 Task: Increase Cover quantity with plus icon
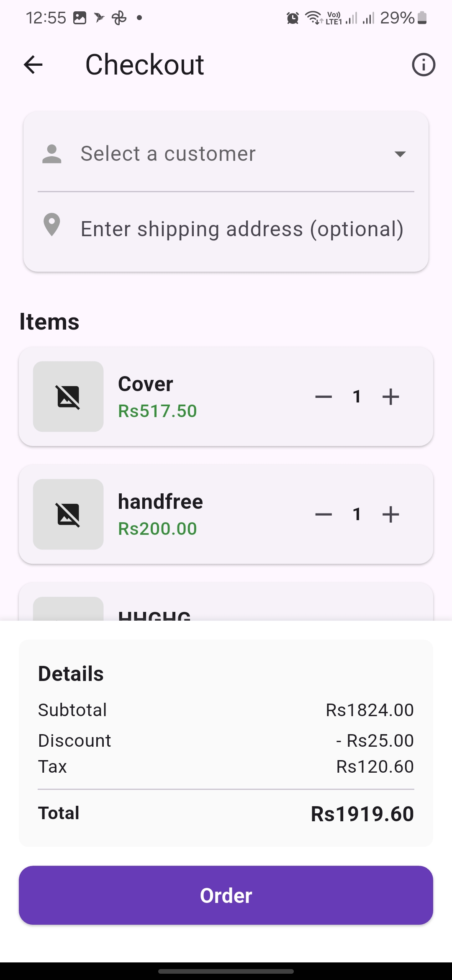click(390, 397)
